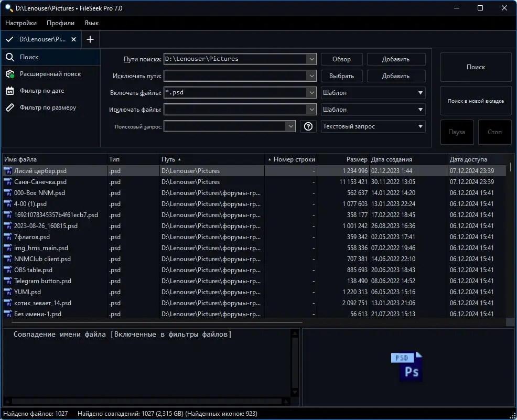Add a new search tab with plus icon

point(90,39)
